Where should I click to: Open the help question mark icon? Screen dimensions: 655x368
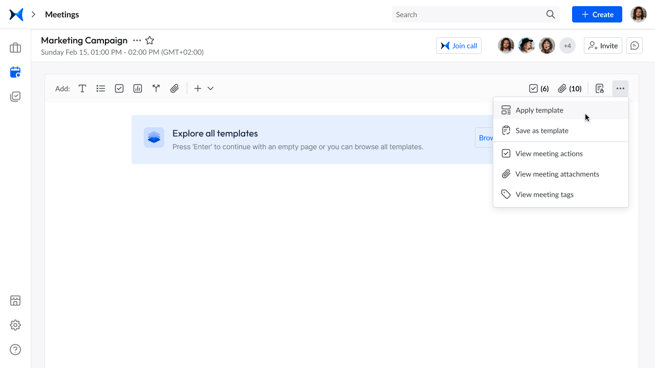[15, 350]
